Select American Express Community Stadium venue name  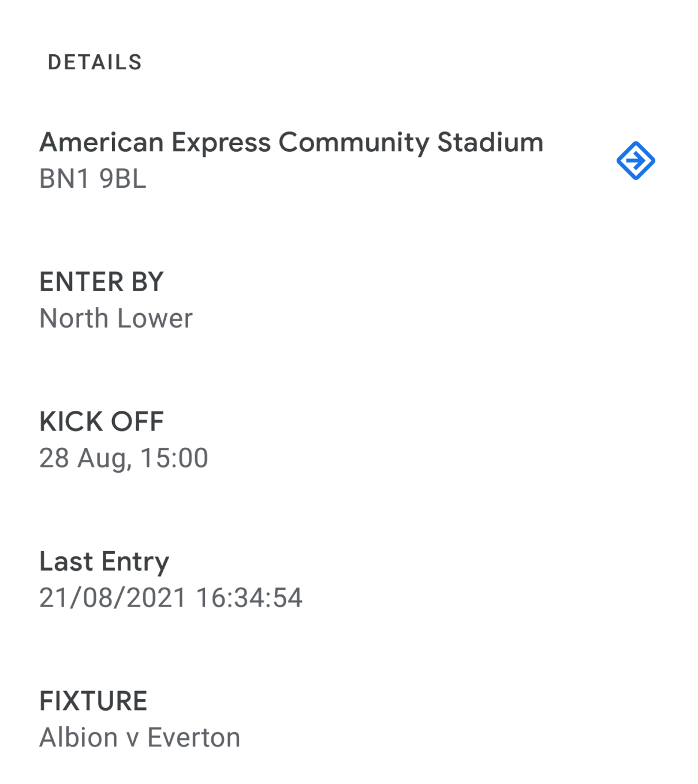point(292,143)
